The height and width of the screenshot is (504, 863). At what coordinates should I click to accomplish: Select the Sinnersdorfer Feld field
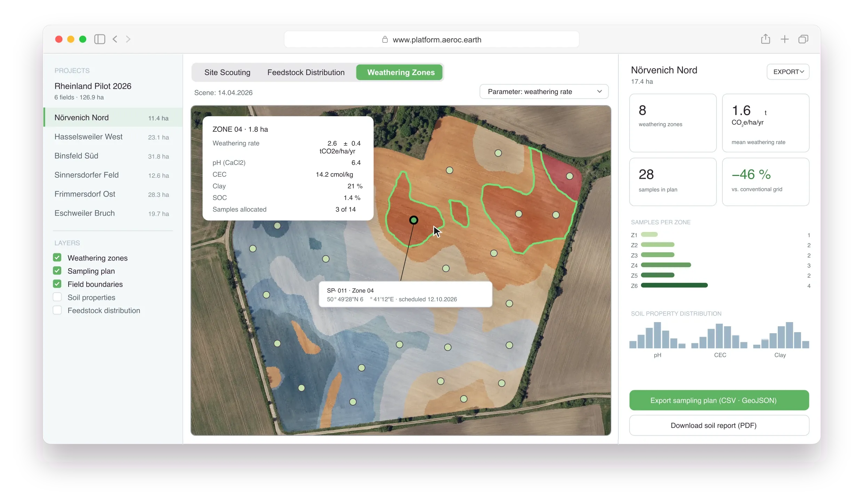click(113, 175)
